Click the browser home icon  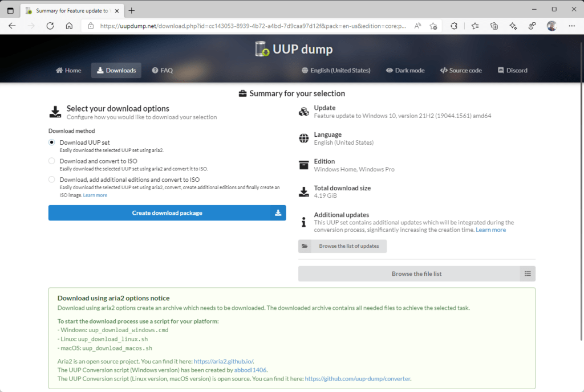(x=69, y=26)
